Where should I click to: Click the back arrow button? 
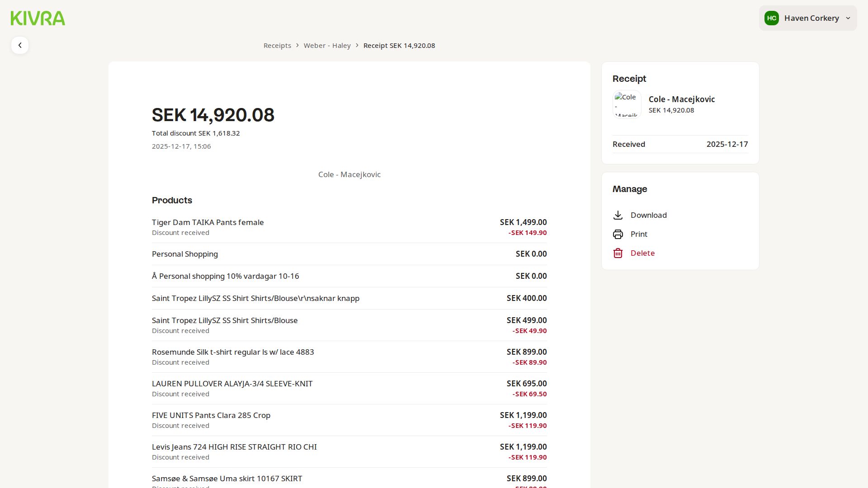20,45
